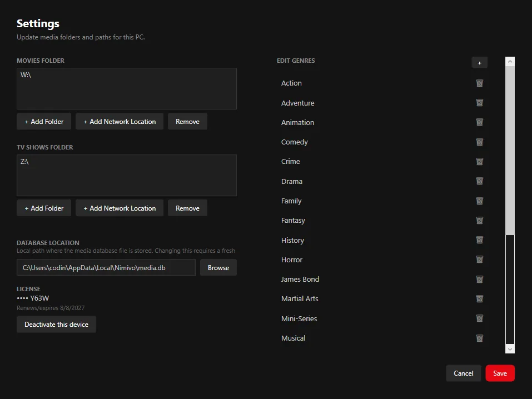This screenshot has width=532, height=399.
Task: Save the settings
Action: (500, 373)
